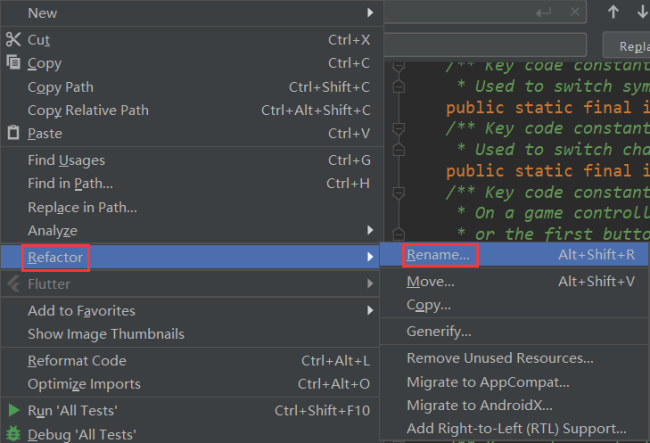Click the Copy icon in the context menu

click(13, 63)
